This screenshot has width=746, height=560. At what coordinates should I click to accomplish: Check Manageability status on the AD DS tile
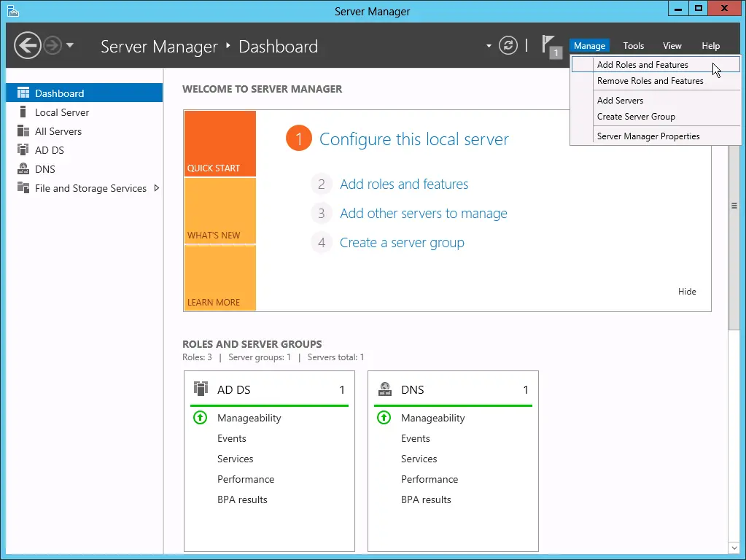tap(249, 418)
